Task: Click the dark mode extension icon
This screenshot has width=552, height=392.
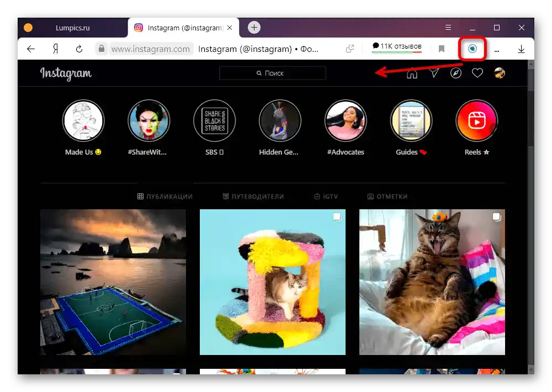Action: (473, 49)
